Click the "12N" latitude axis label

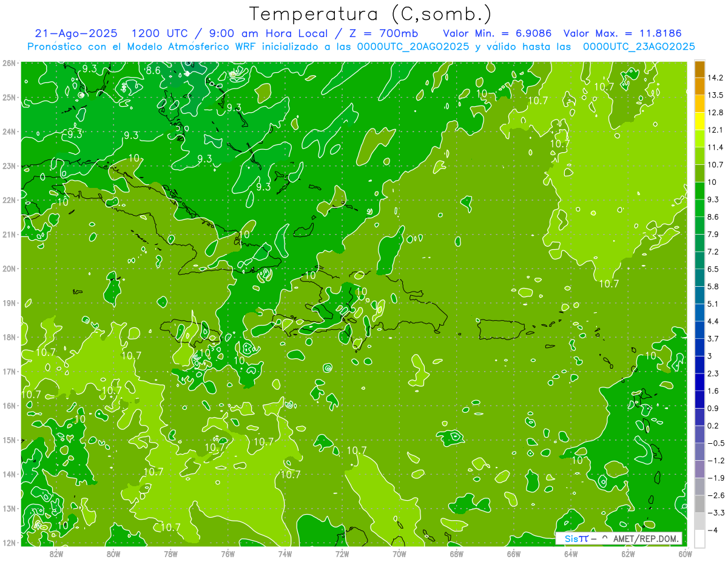coord(8,543)
